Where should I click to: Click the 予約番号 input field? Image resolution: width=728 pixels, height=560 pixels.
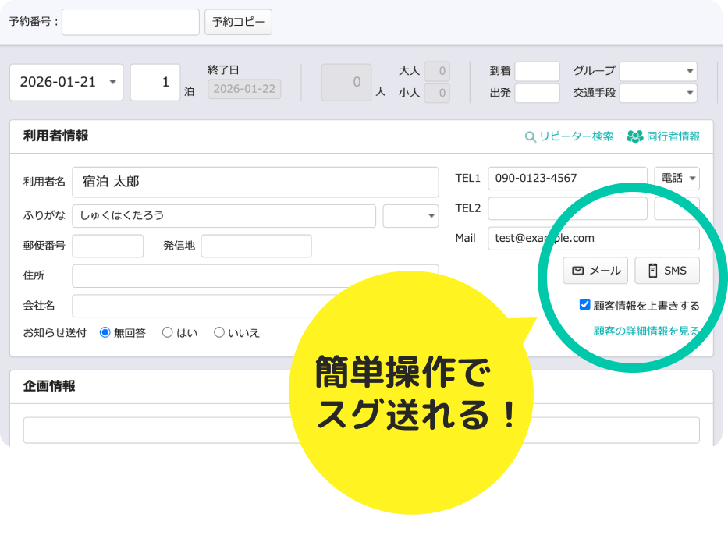tap(129, 22)
